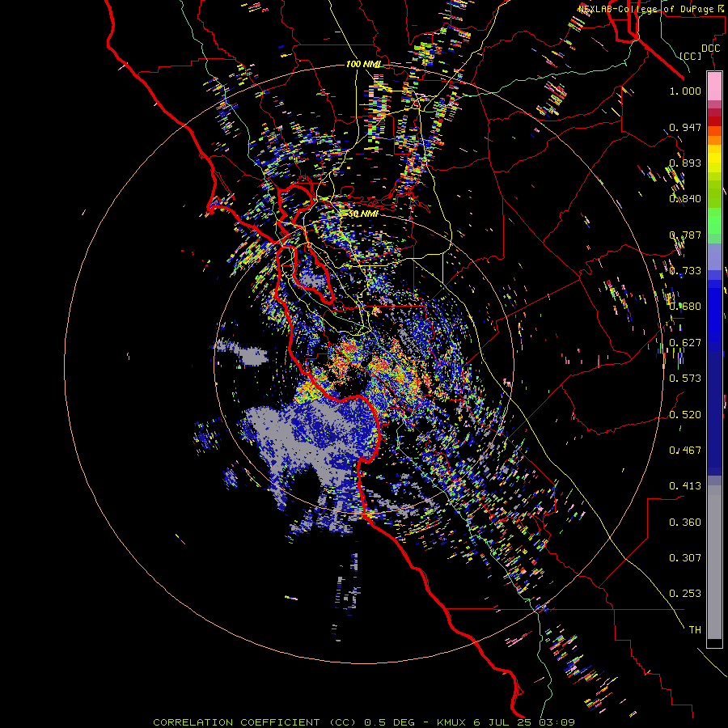Viewport: 728px width, 728px height.
Task: Click the 0.413 legend value
Action: click(685, 486)
